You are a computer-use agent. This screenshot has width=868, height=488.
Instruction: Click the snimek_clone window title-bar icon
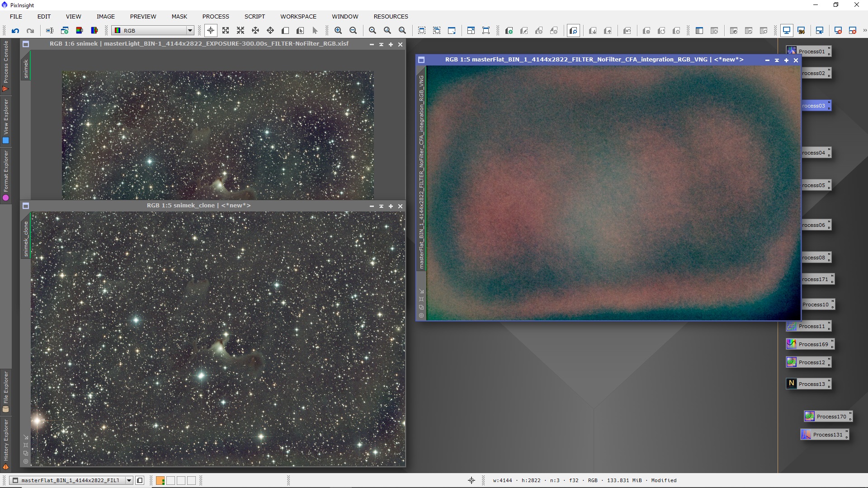[x=26, y=206]
